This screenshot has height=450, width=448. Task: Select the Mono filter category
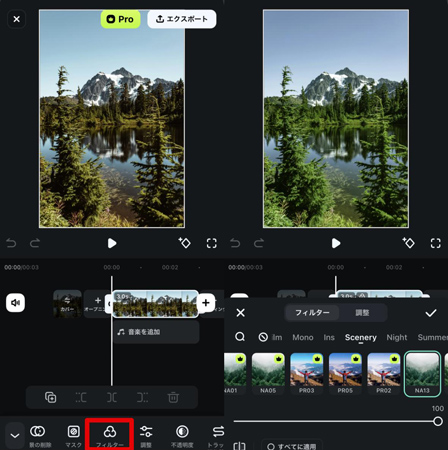[x=303, y=337]
